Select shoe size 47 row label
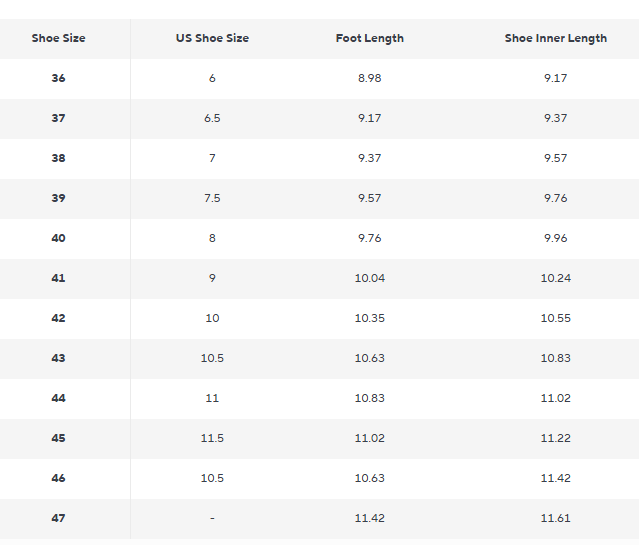Image resolution: width=639 pixels, height=545 pixels. pos(58,518)
